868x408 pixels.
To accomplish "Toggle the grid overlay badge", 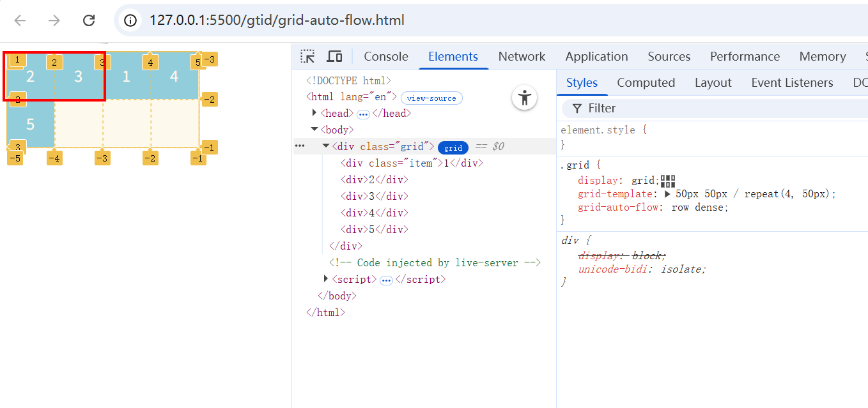I will point(453,147).
